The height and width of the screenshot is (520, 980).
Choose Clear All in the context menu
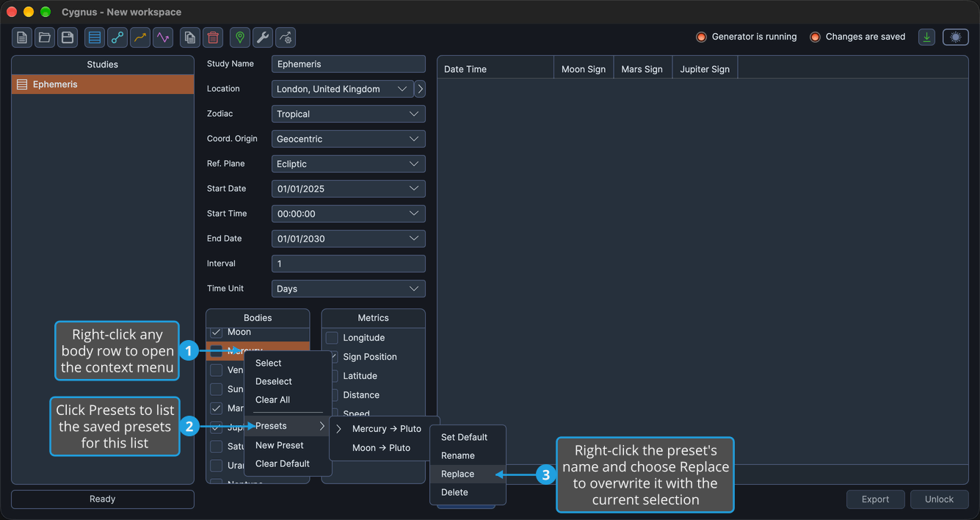[x=288, y=400]
